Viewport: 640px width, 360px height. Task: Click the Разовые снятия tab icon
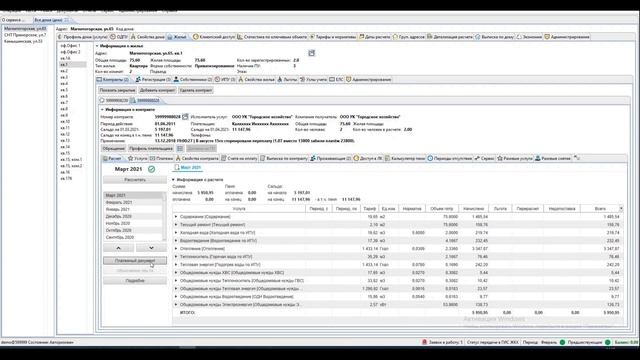point(538,158)
